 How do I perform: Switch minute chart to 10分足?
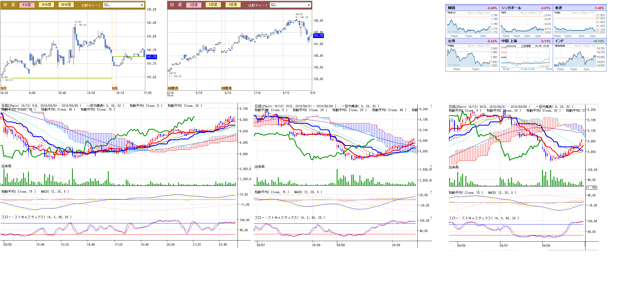(46, 5)
